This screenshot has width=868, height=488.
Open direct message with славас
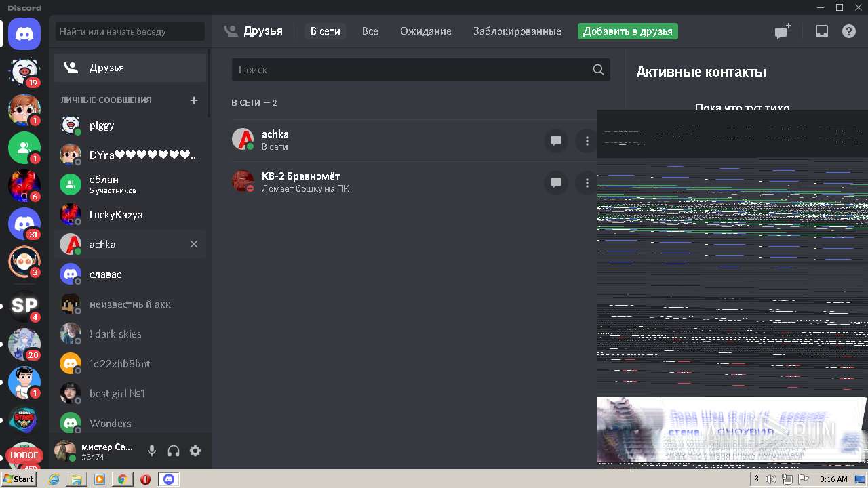pos(130,274)
